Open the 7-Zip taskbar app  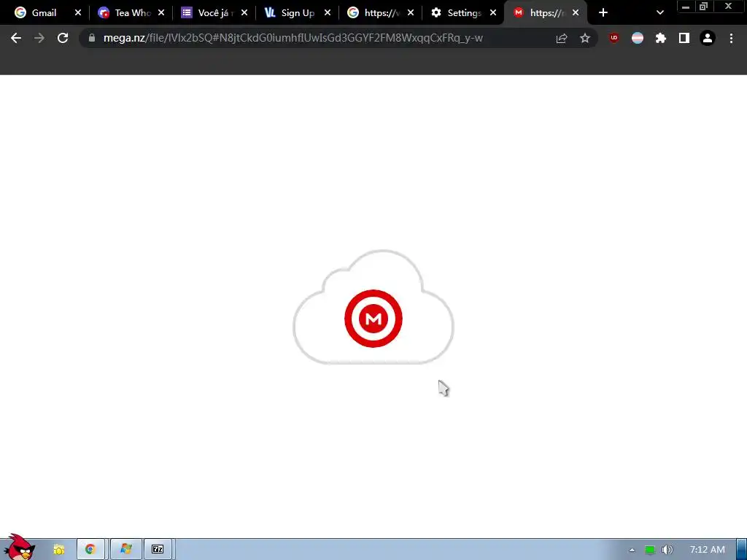click(x=158, y=550)
